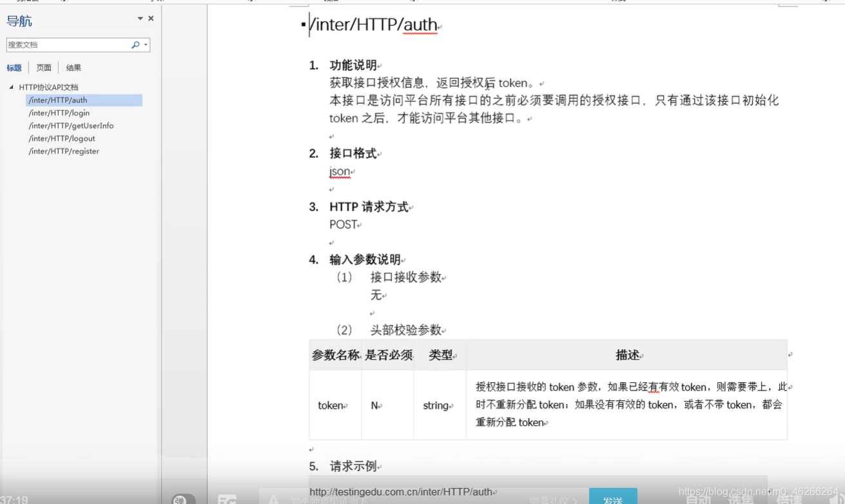Select /inter/HTTP/getUserInfo in navigation tree

pos(71,126)
